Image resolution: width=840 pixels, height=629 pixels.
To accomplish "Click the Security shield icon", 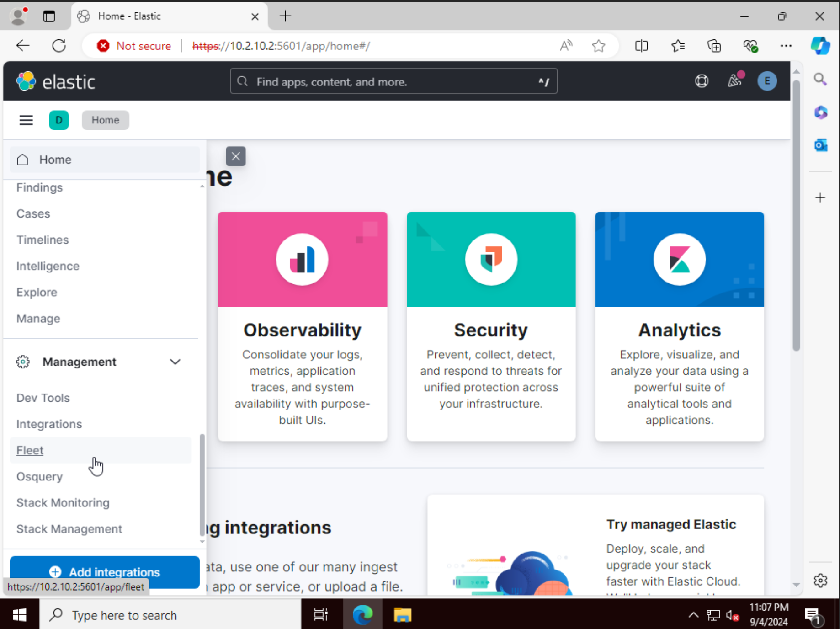I will click(491, 260).
